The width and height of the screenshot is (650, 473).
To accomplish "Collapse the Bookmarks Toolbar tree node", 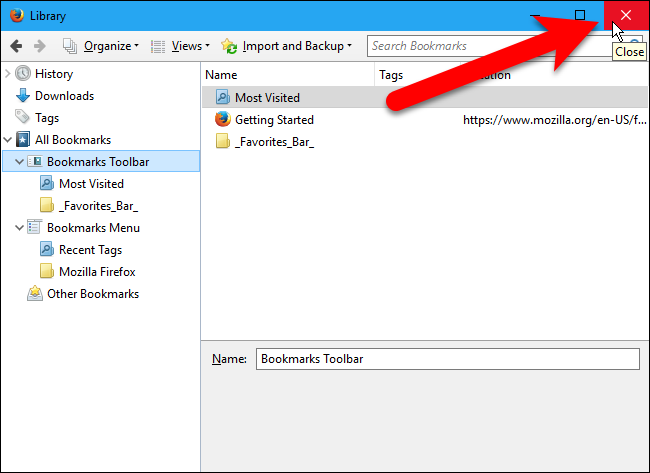I will point(19,162).
